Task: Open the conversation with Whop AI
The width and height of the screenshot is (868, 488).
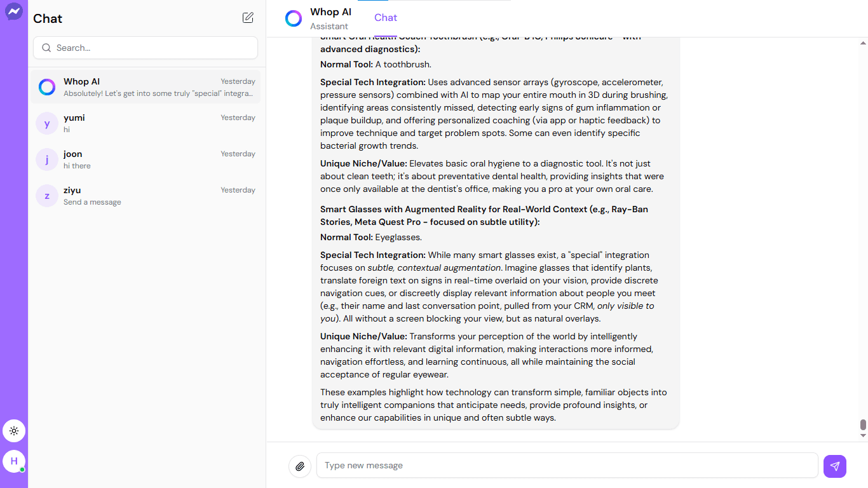Action: click(x=145, y=87)
